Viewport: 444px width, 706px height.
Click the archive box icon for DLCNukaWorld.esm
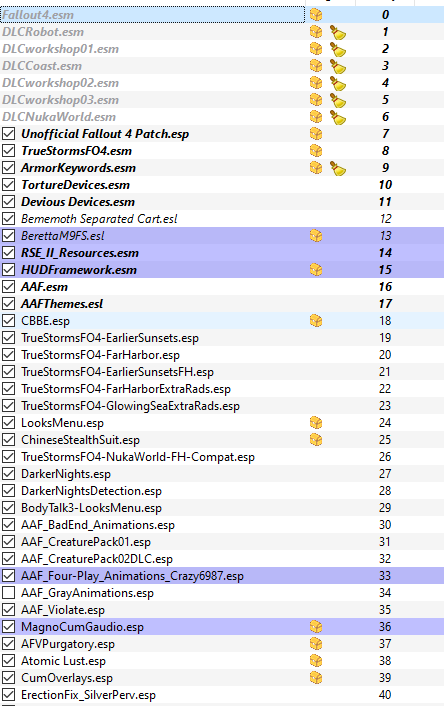(x=316, y=117)
